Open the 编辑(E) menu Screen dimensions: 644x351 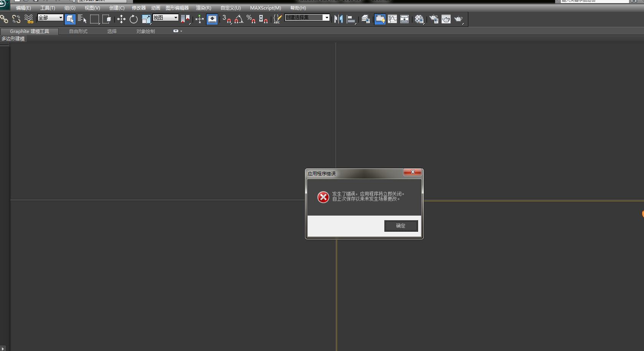point(23,8)
